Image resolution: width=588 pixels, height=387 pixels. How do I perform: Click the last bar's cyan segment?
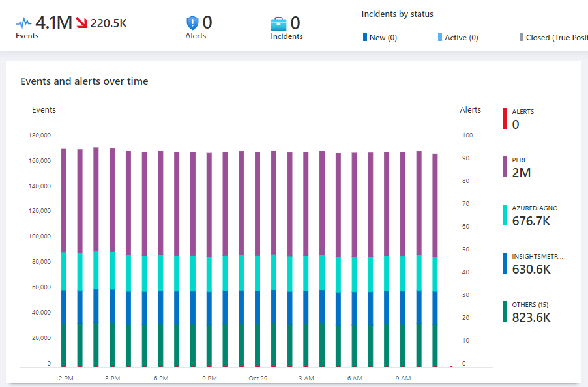435,277
